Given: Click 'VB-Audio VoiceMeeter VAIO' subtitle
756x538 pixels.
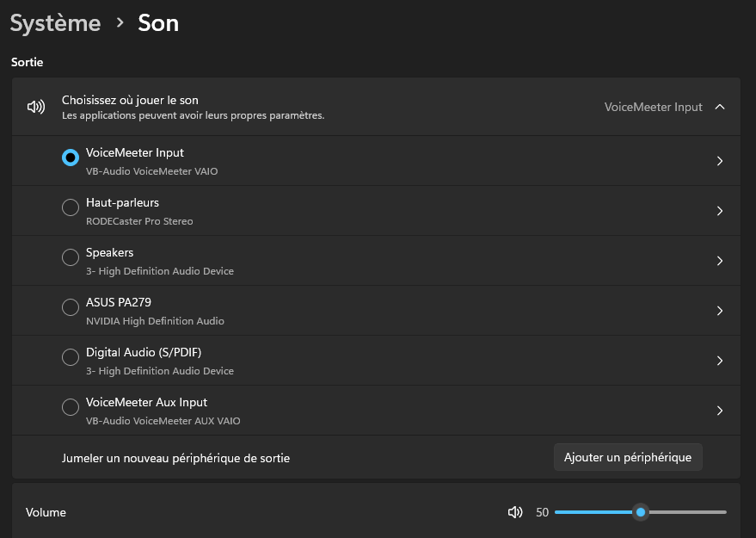Looking at the screenshot, I should pyautogui.click(x=152, y=171).
